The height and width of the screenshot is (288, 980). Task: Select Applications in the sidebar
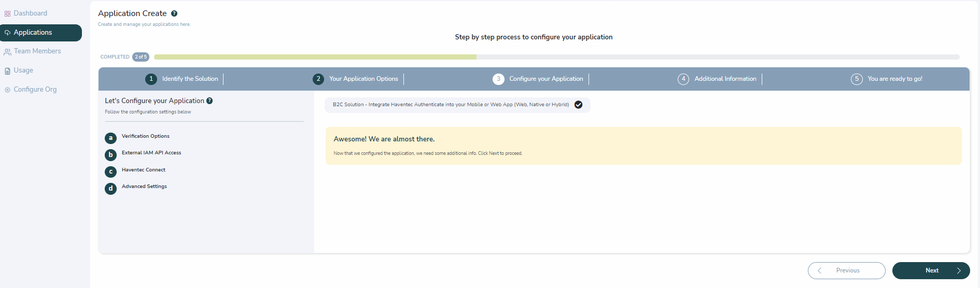(41, 33)
